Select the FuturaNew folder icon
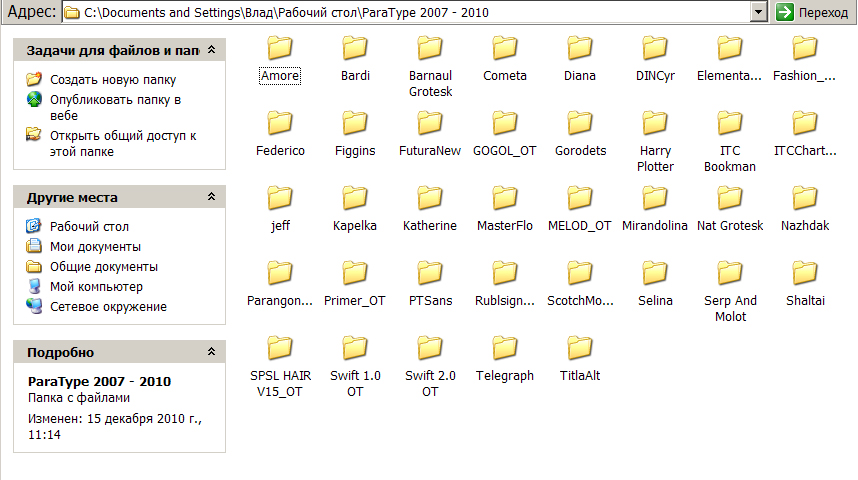 pyautogui.click(x=430, y=123)
